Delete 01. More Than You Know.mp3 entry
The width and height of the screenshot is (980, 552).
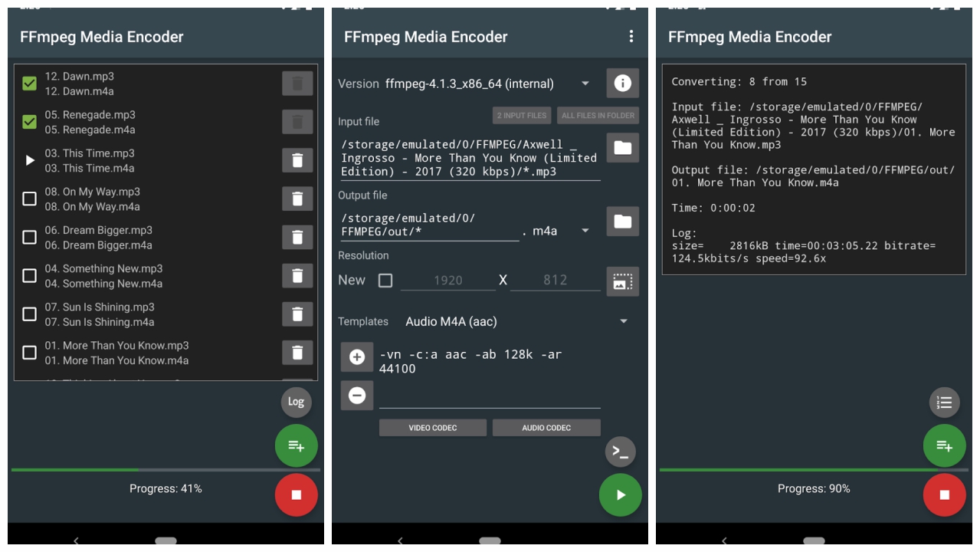click(297, 352)
